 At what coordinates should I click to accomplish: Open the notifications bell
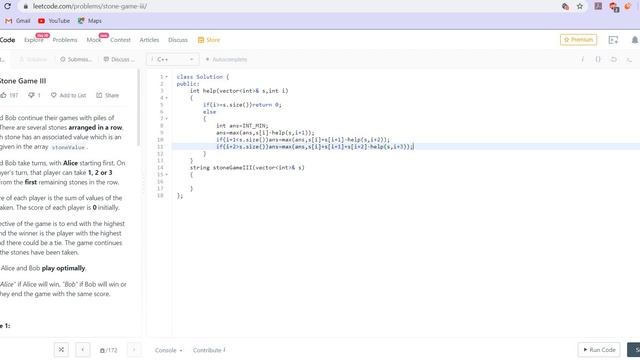pos(635,40)
